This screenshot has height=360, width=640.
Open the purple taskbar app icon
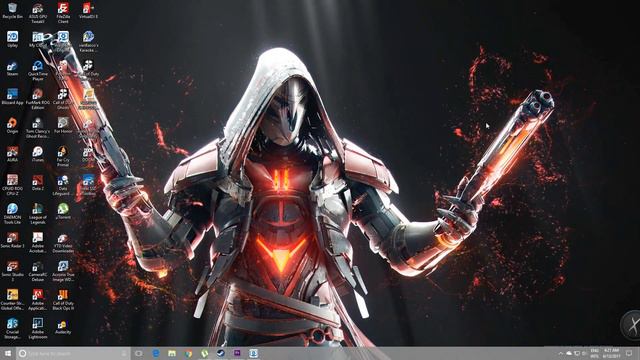[x=237, y=353]
